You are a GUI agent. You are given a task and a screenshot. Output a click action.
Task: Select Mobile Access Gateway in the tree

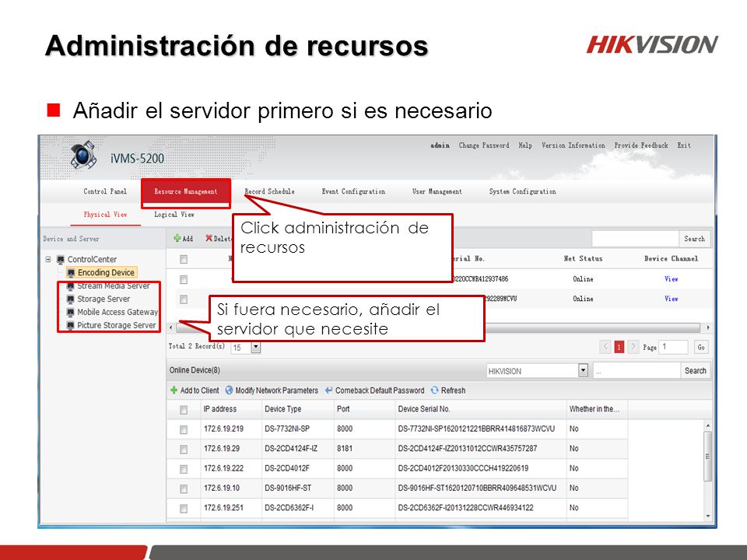point(117,313)
